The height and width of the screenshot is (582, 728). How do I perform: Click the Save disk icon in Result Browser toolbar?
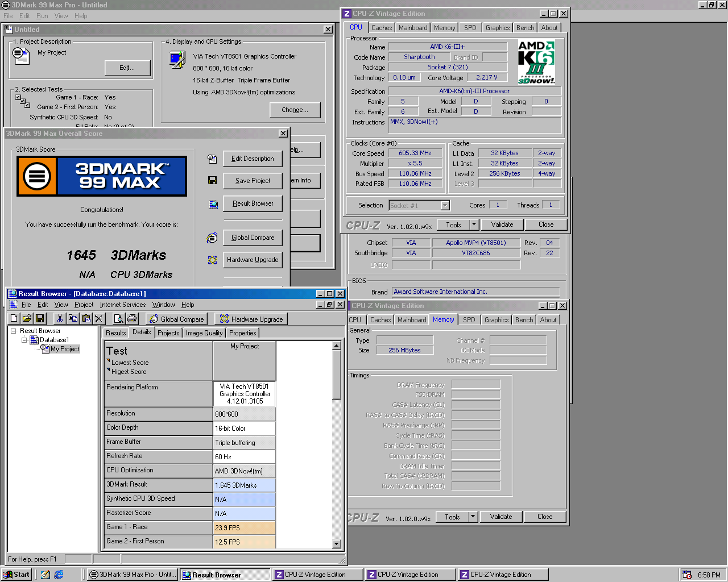point(40,319)
